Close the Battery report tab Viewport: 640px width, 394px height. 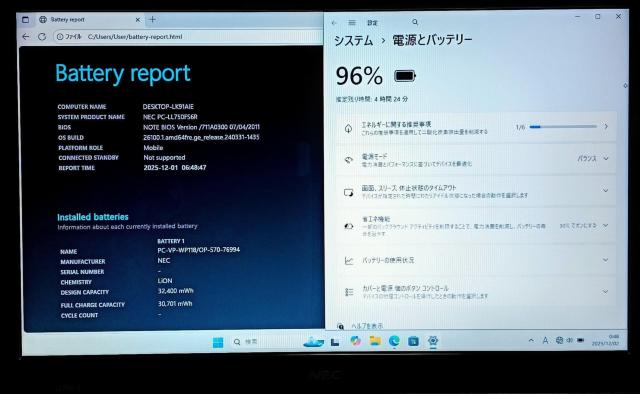pyautogui.click(x=138, y=19)
